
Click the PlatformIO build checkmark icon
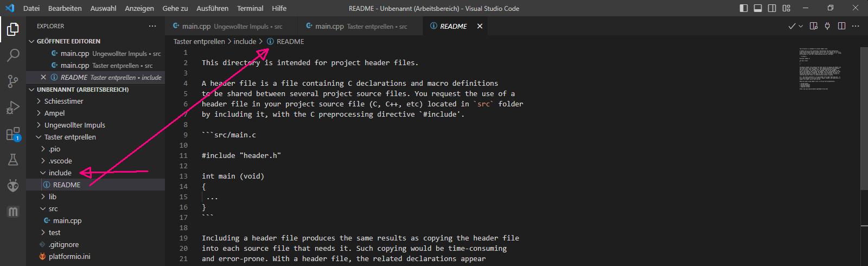coord(792,26)
